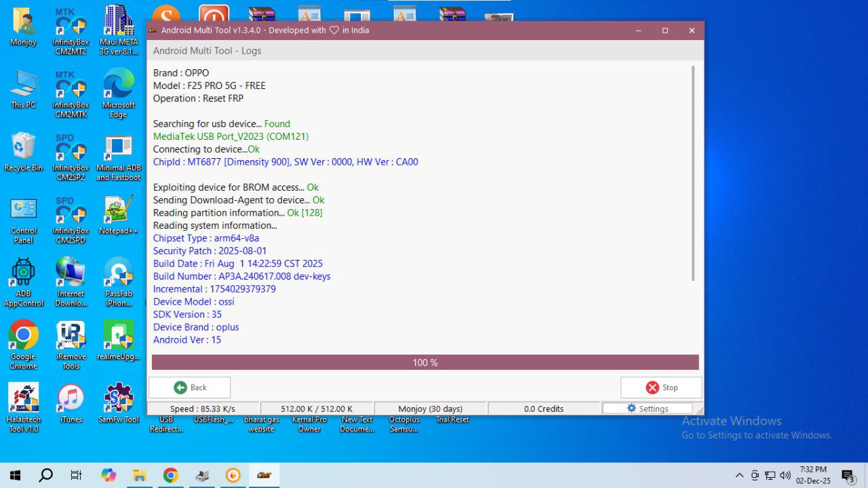Click the Incremental : 1754029379379 line
Image resolution: width=868 pixels, height=488 pixels.
[214, 289]
